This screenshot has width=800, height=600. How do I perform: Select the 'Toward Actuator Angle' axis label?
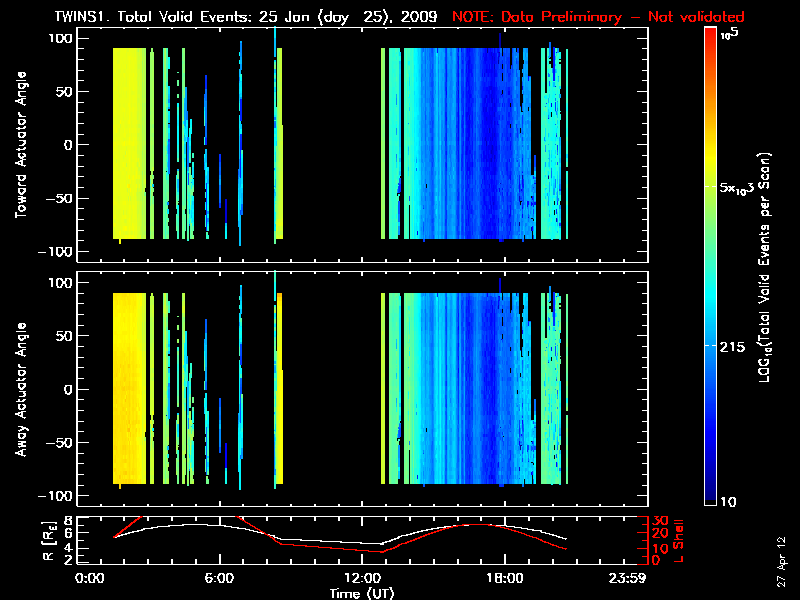(18, 145)
